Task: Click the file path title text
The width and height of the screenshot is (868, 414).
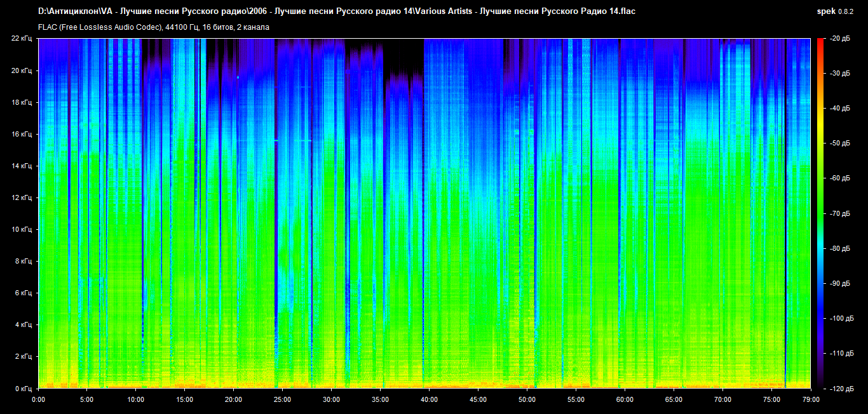Action: pyautogui.click(x=337, y=11)
